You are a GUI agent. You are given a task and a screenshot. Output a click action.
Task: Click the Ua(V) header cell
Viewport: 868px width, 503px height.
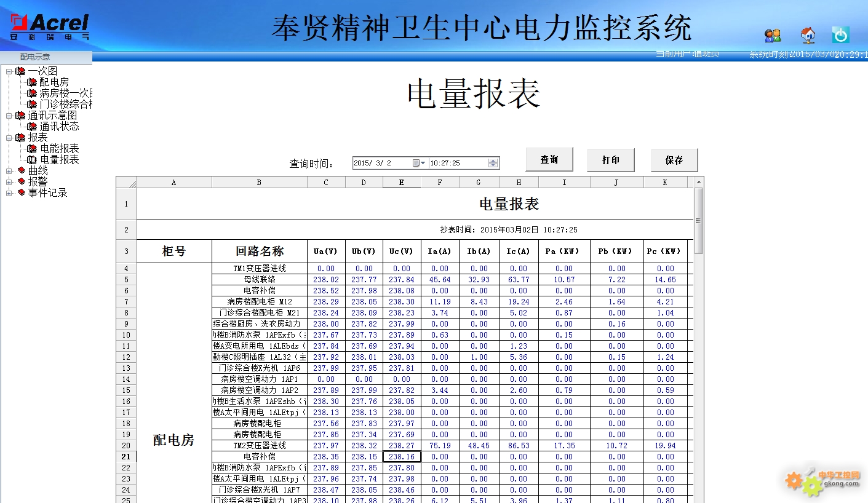[x=326, y=251]
